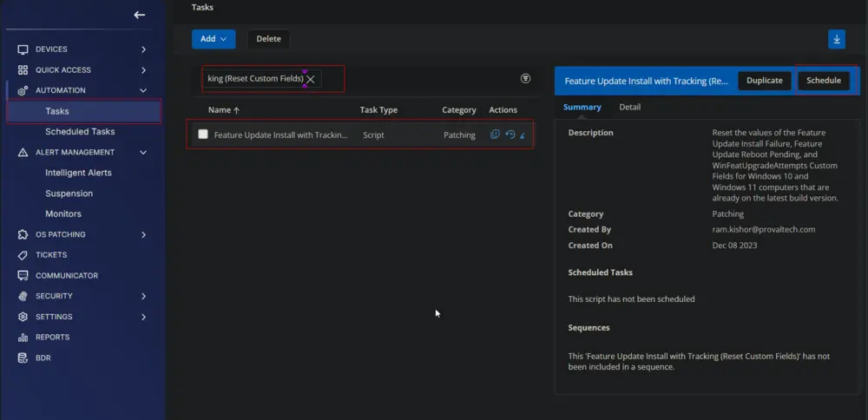The image size is (868, 420).
Task: Collapse the sidebar with the back arrow
Action: [140, 15]
